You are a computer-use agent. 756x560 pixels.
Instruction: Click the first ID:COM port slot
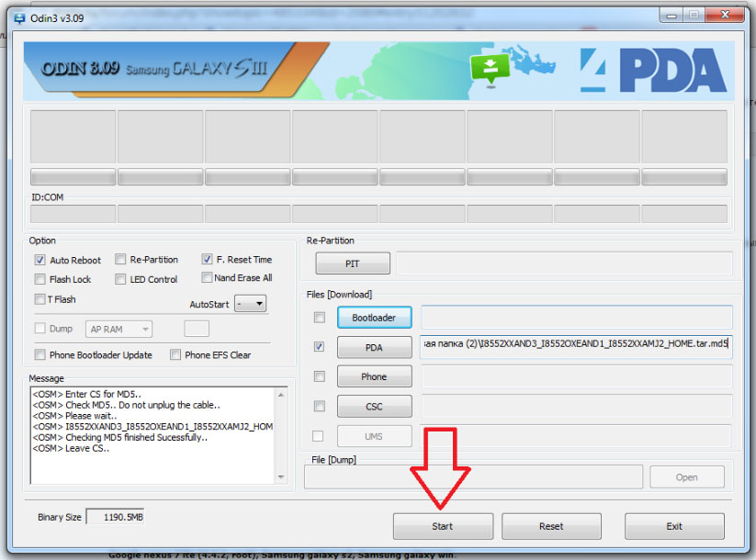73,214
